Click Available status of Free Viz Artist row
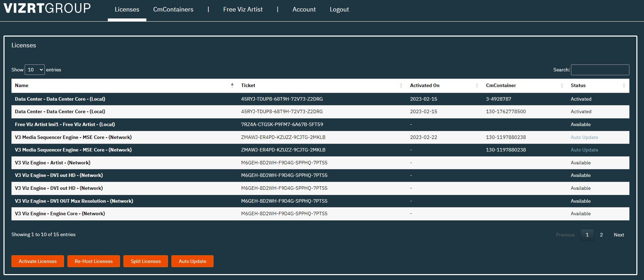The image size is (644, 280). click(580, 124)
